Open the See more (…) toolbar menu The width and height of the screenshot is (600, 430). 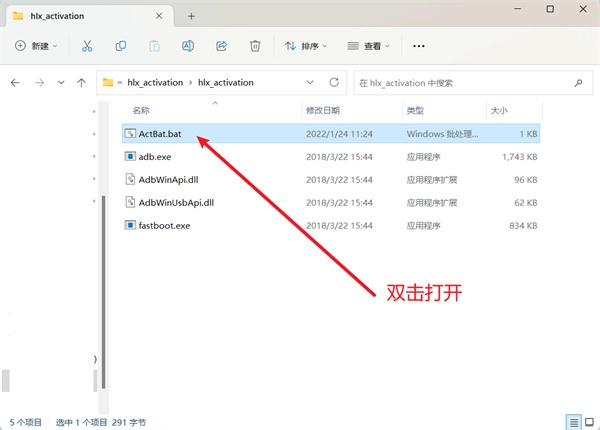click(x=419, y=46)
